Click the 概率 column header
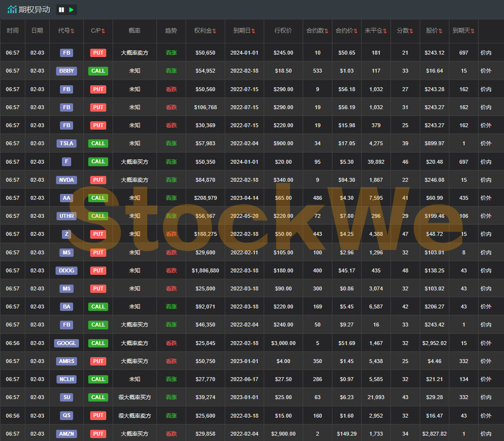This screenshot has width=504, height=441. [135, 31]
